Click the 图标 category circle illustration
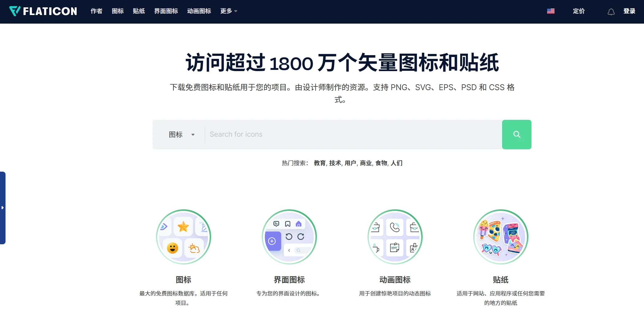 (x=184, y=237)
